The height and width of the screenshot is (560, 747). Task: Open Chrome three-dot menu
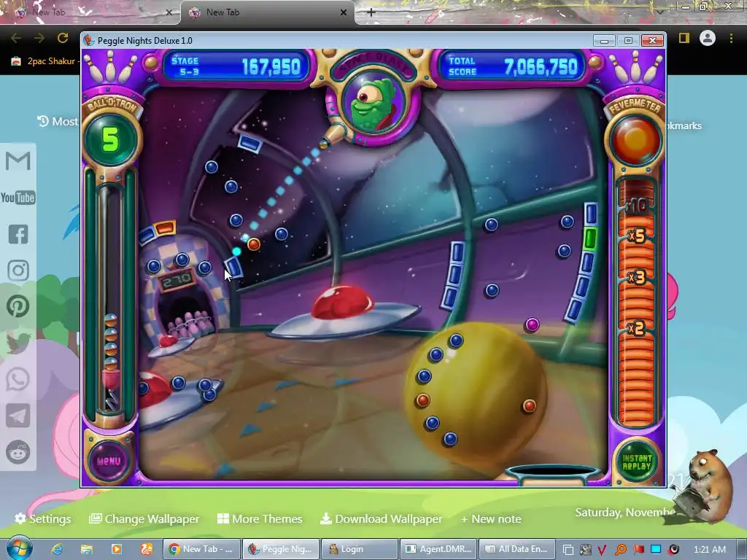pyautogui.click(x=731, y=38)
